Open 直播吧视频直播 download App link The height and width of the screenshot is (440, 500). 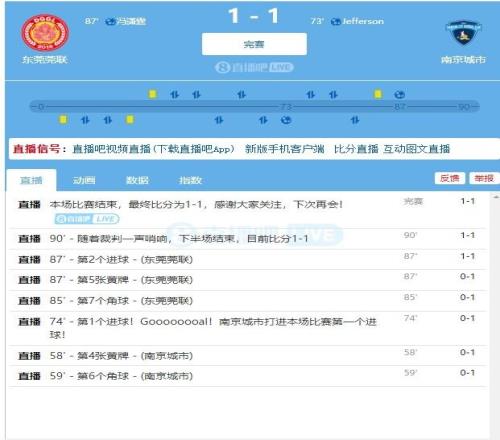pyautogui.click(x=154, y=149)
